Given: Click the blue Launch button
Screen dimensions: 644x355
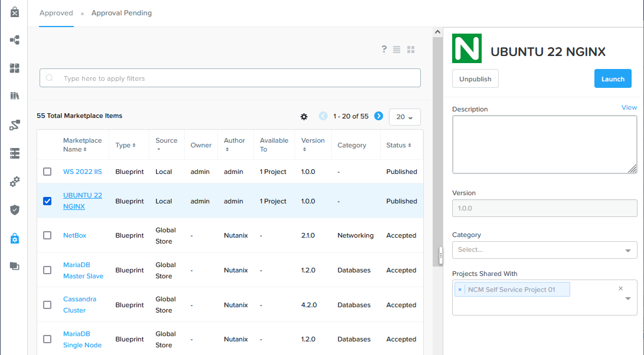Looking at the screenshot, I should [612, 79].
